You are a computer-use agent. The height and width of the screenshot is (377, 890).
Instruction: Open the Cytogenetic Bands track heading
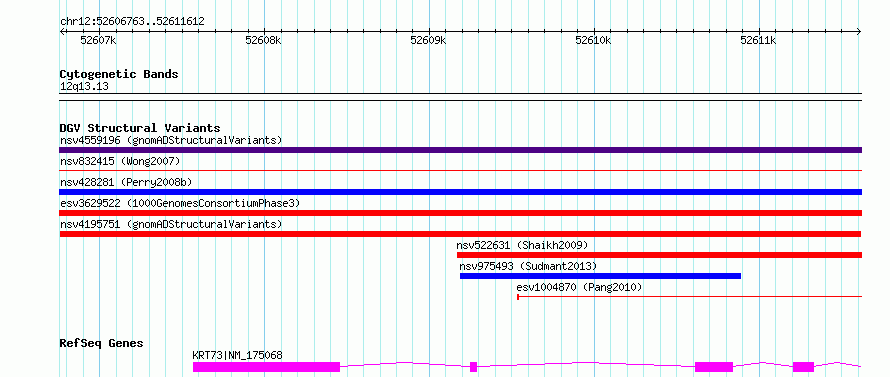point(119,74)
